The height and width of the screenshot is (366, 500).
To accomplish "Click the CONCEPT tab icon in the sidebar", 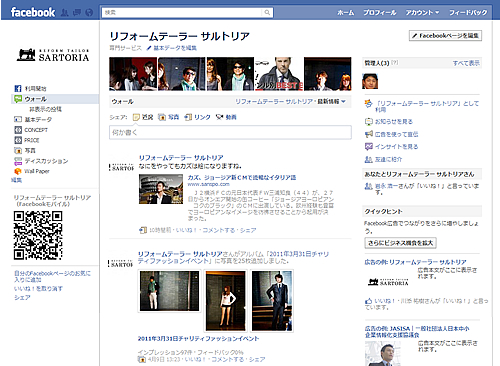I will tap(18, 130).
